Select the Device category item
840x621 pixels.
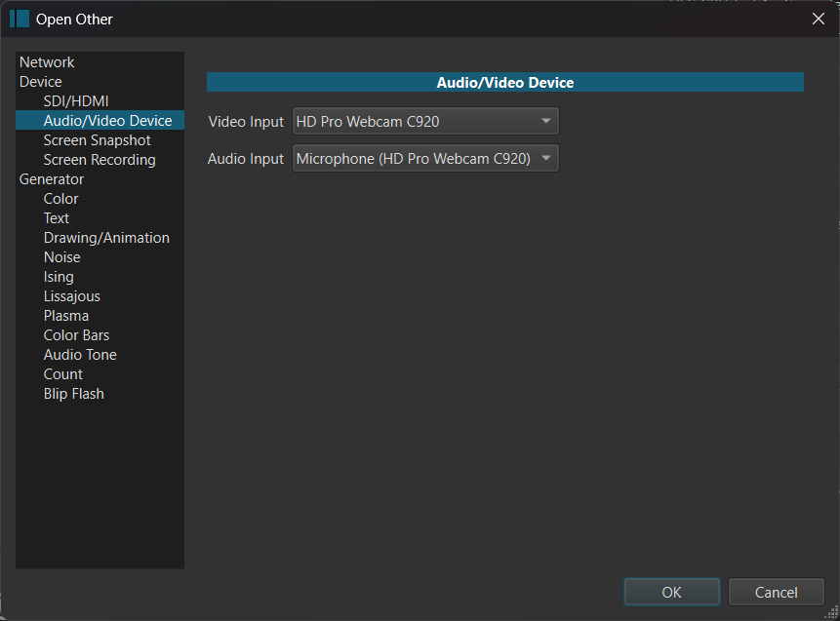(x=41, y=82)
